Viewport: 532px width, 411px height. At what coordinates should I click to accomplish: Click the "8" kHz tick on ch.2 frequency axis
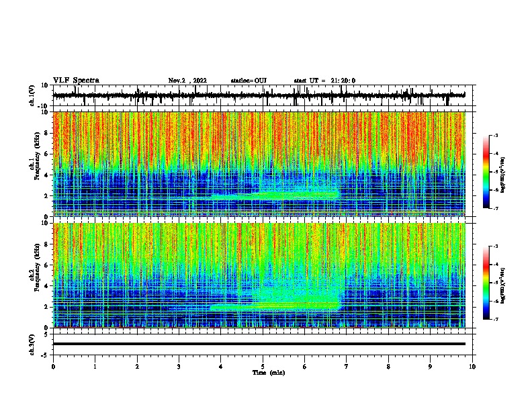point(46,244)
